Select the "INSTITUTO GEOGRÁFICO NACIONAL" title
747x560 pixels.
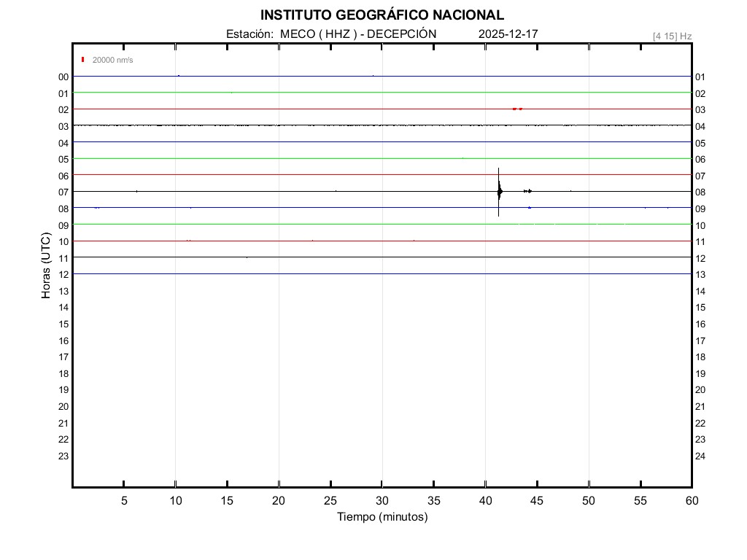tap(382, 15)
